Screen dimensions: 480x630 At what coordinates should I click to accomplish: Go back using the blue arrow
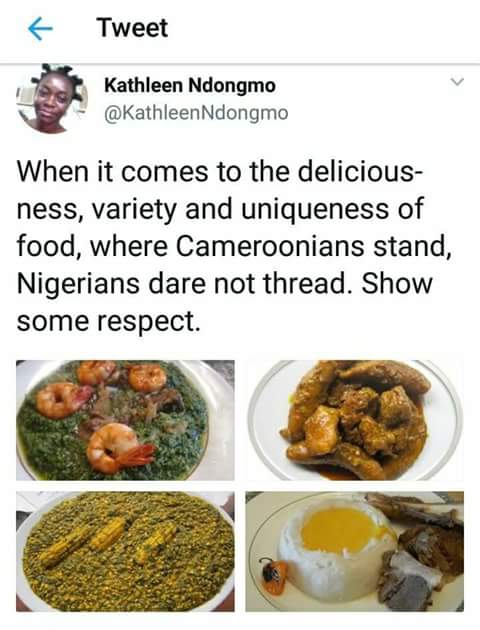click(41, 29)
